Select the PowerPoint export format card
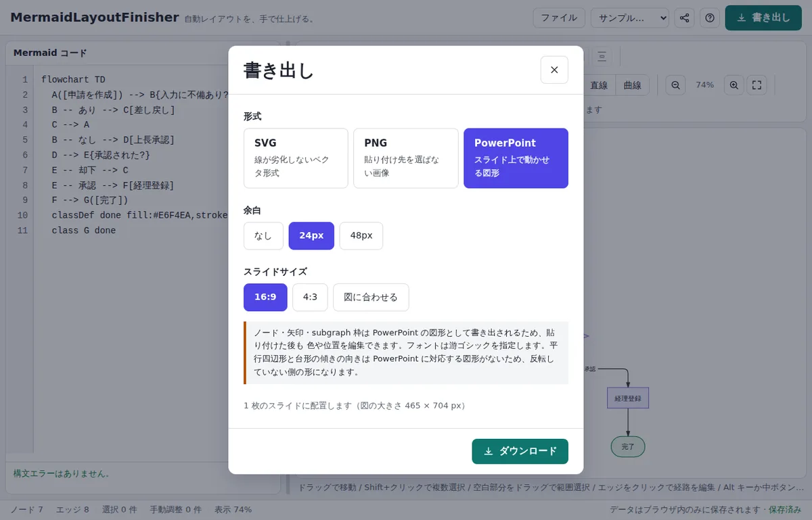 (x=516, y=158)
